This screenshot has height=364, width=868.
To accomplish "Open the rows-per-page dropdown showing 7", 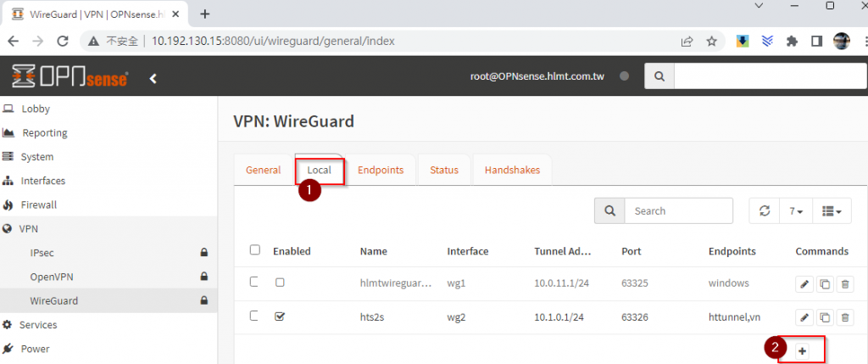I will pos(796,211).
